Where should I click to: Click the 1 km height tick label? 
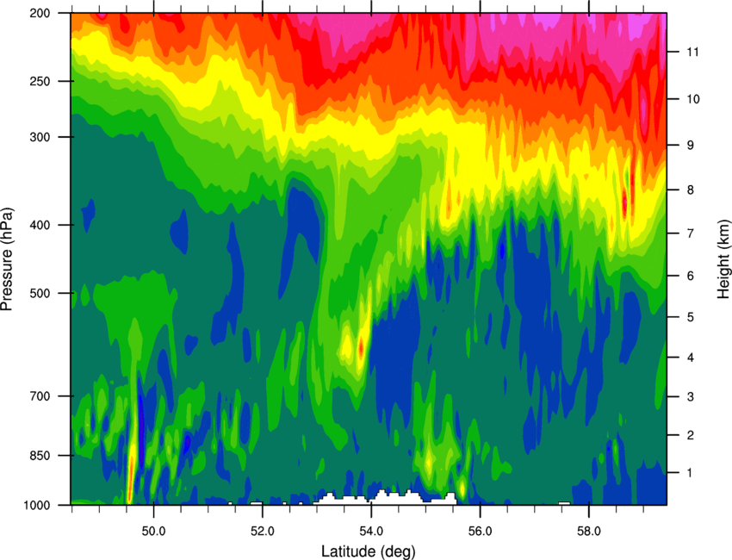pos(690,473)
